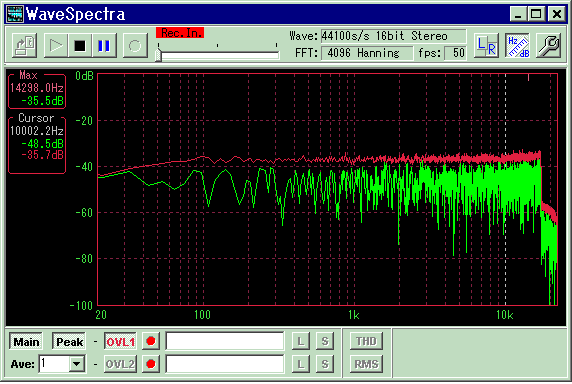Click the OVL1 overlay name text field
Viewport: 572px width, 384px height.
(225, 341)
